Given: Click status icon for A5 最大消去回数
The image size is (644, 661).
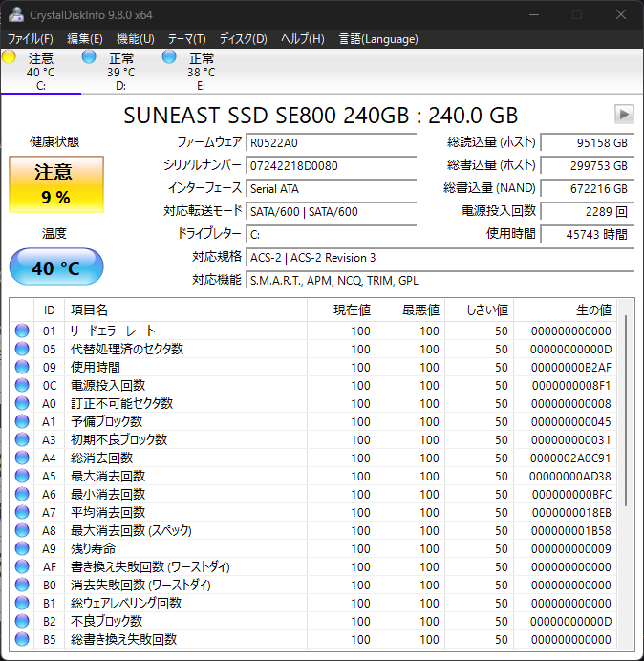Looking at the screenshot, I should coord(22,476).
